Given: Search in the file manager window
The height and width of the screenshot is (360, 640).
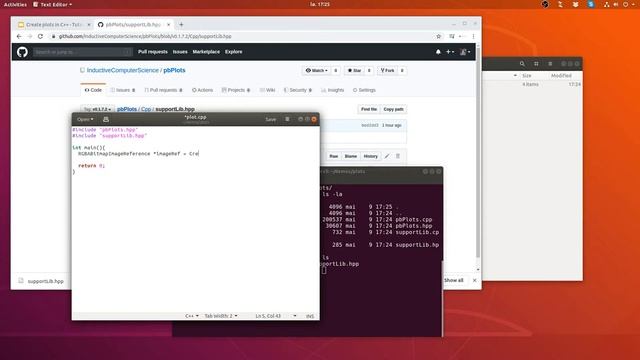Looking at the screenshot, I should (522, 64).
